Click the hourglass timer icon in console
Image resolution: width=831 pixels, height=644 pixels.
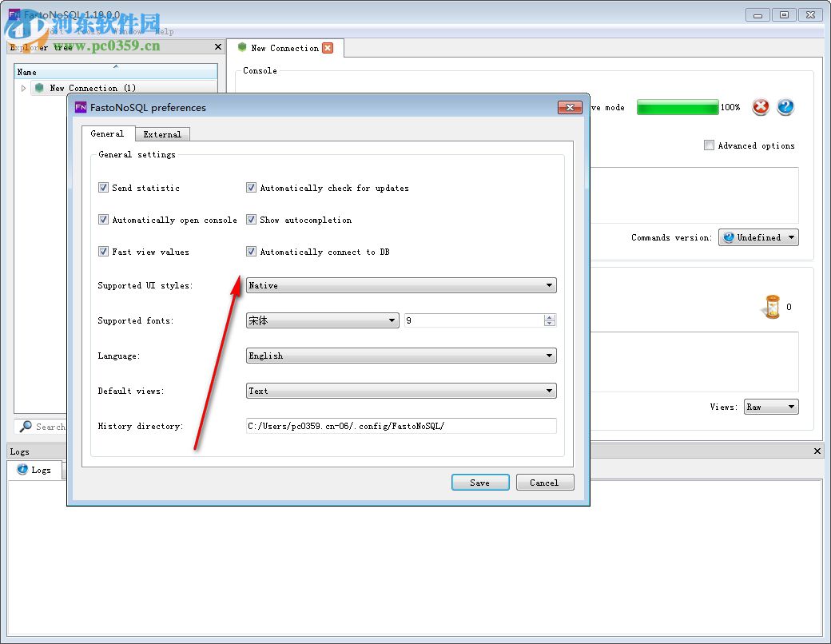(773, 307)
